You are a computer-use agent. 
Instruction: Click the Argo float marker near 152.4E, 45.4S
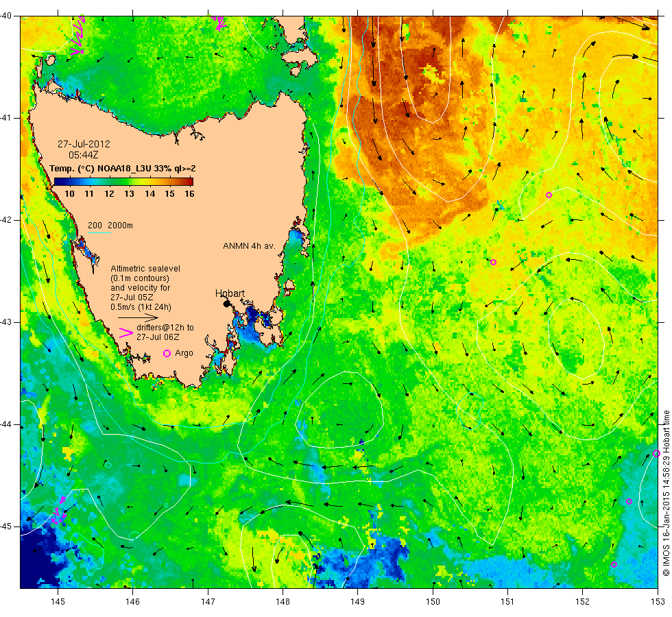point(614,564)
